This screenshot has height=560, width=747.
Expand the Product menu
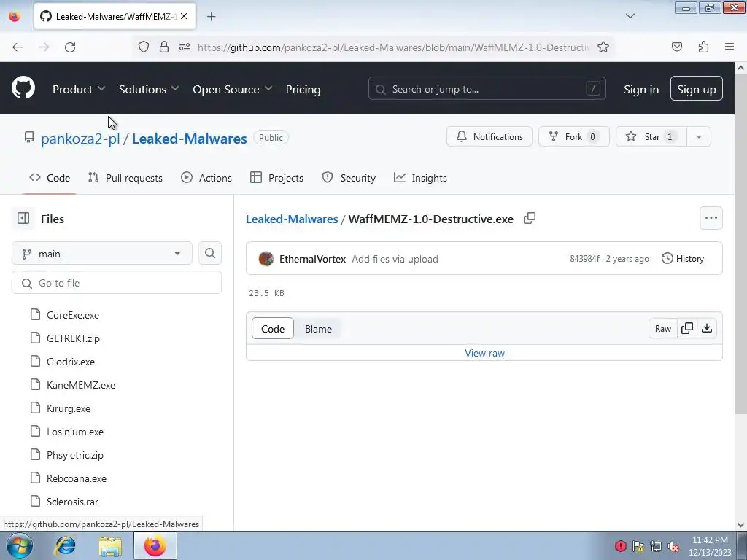[79, 89]
